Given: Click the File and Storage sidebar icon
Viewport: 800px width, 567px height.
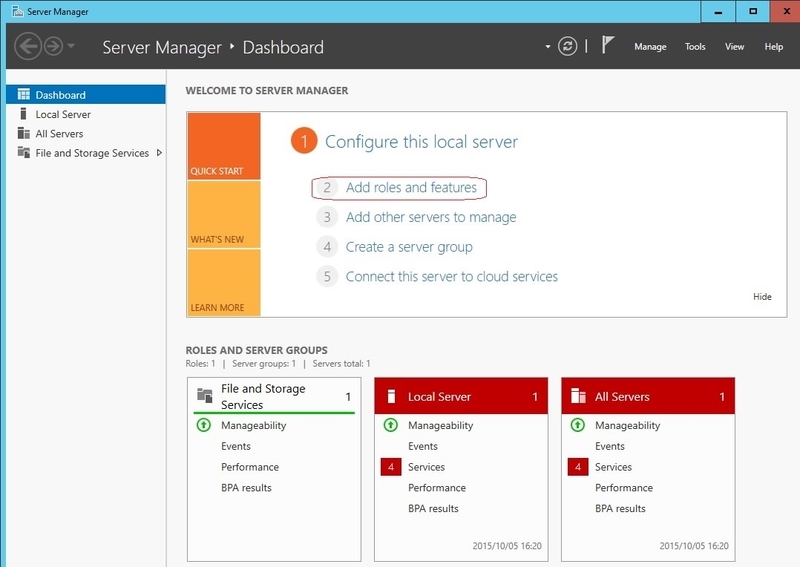Looking at the screenshot, I should coord(23,152).
